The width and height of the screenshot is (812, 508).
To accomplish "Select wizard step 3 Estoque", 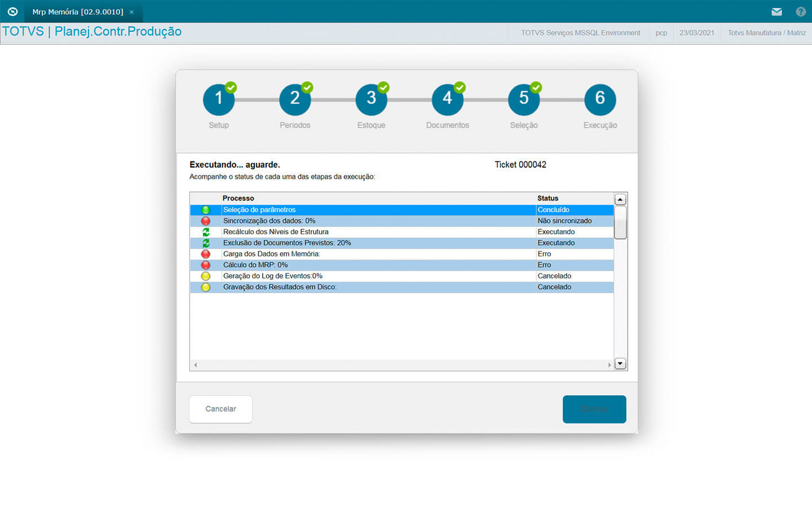I will tap(371, 99).
